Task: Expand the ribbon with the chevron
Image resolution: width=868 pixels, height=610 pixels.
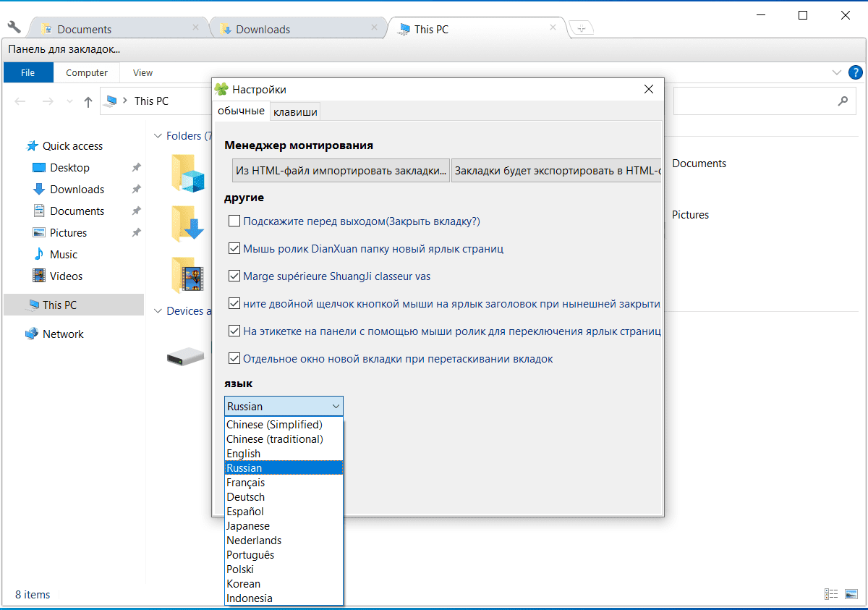Action: pyautogui.click(x=837, y=72)
